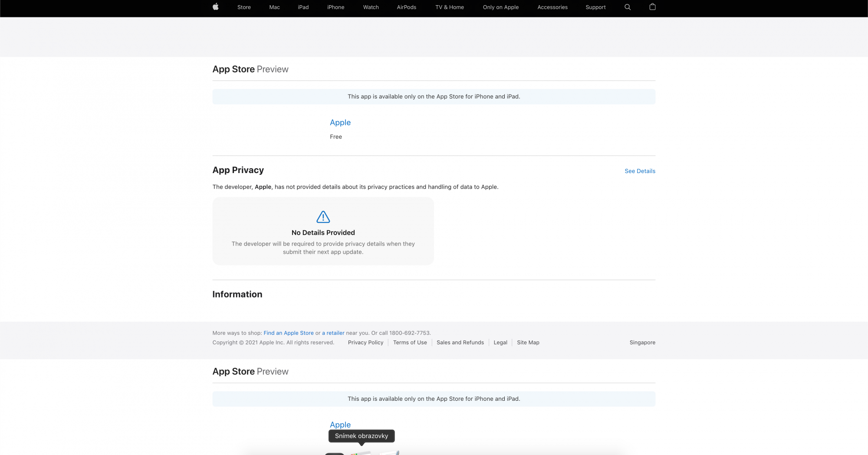Open the Privacy Policy footer link
Screen dimensions: 868x455
[365, 343]
